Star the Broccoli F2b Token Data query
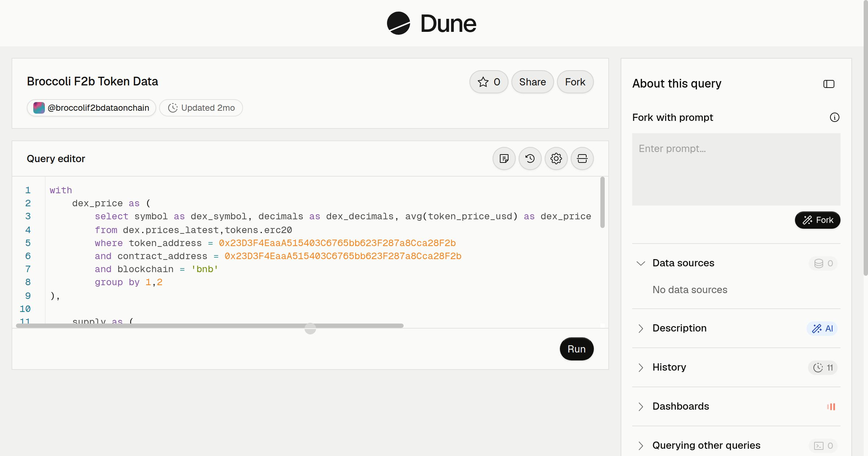Viewport: 868px width, 456px height. [489, 82]
